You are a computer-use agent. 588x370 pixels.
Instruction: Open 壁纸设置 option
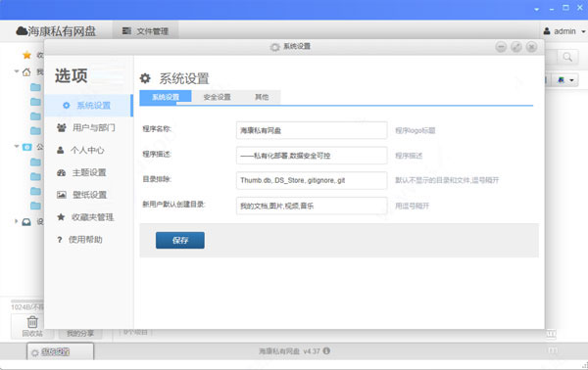tap(88, 195)
